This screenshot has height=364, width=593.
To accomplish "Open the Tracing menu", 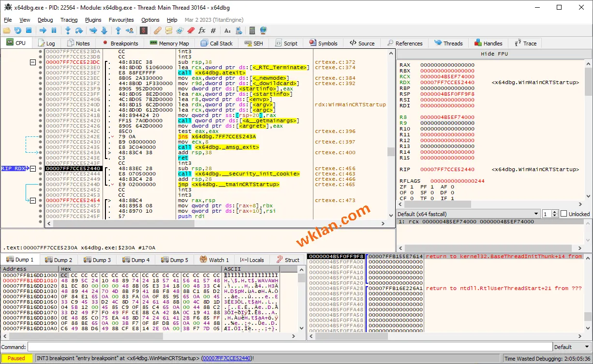I will tap(69, 20).
